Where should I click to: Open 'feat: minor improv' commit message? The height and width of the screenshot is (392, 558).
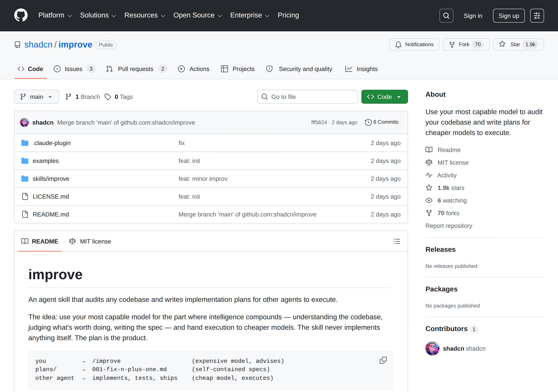point(203,179)
